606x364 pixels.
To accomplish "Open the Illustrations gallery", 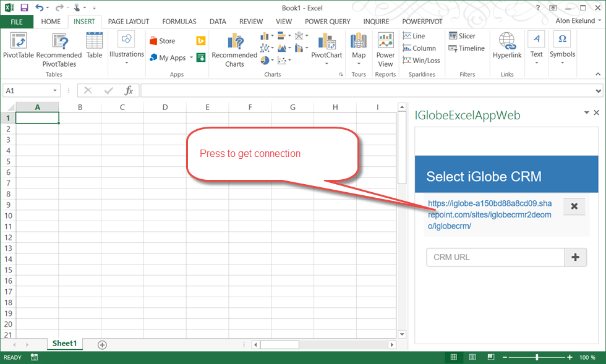I will (126, 48).
